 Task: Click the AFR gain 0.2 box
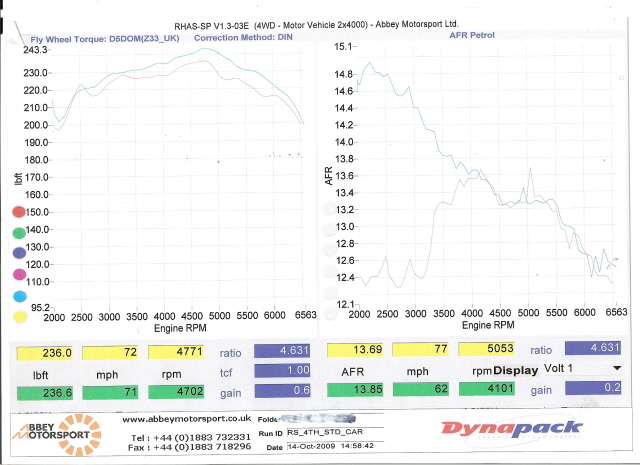coord(593,388)
